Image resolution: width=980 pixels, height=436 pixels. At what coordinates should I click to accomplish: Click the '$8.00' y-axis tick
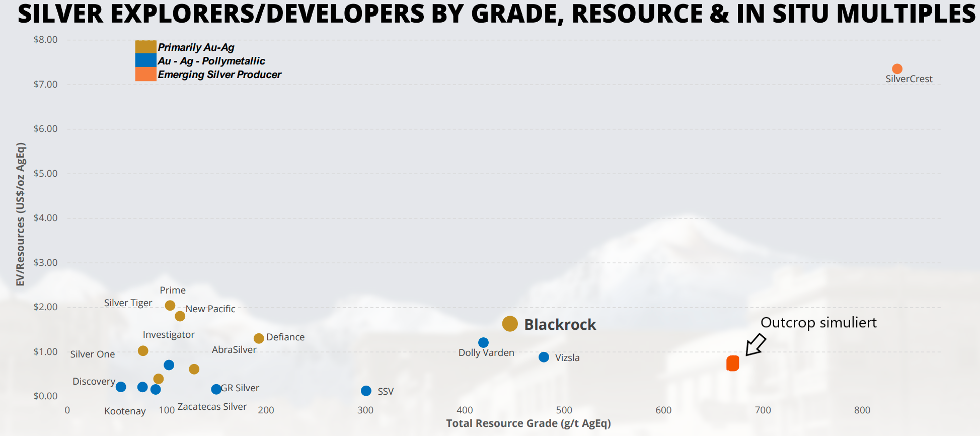point(45,40)
